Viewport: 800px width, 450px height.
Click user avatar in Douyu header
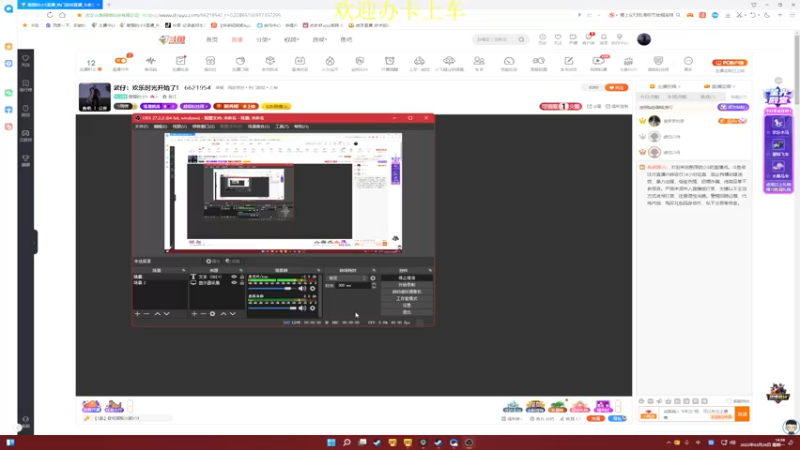pos(644,39)
